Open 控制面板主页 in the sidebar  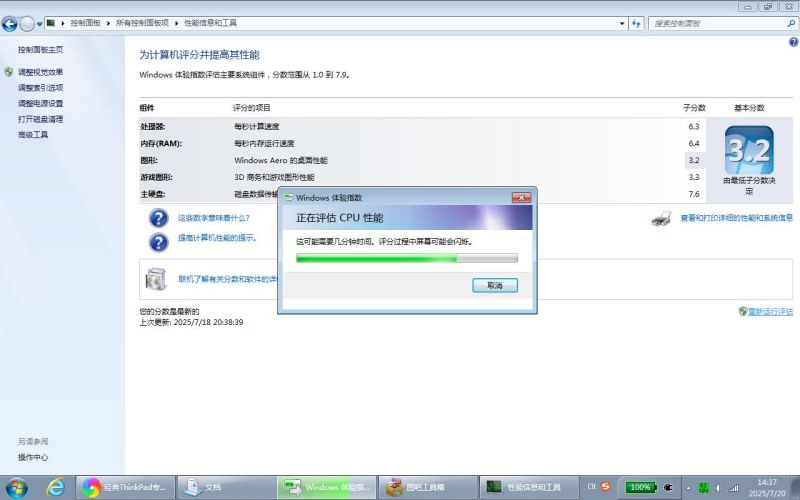pos(40,49)
